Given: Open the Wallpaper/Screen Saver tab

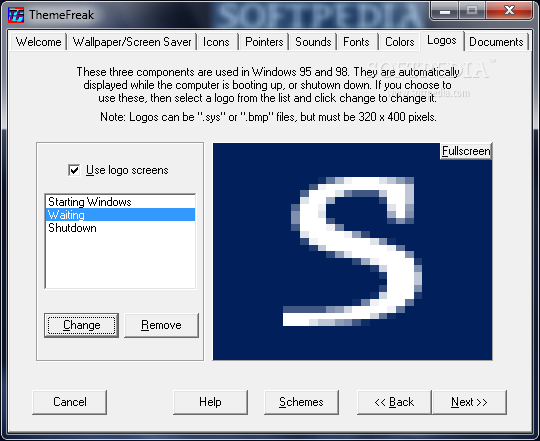Looking at the screenshot, I should click(x=132, y=42).
